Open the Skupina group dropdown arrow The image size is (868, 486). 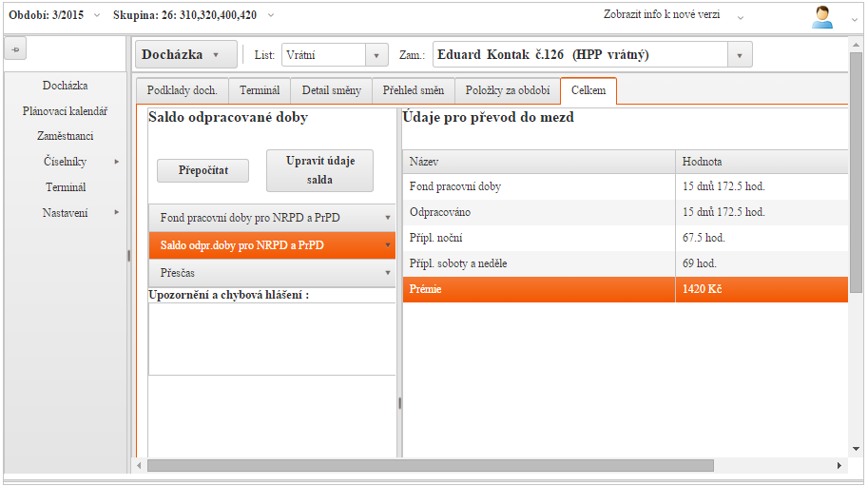(x=271, y=15)
